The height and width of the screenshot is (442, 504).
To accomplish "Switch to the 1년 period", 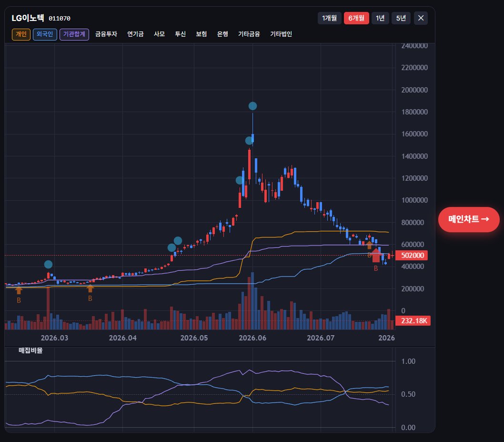I will pyautogui.click(x=380, y=18).
